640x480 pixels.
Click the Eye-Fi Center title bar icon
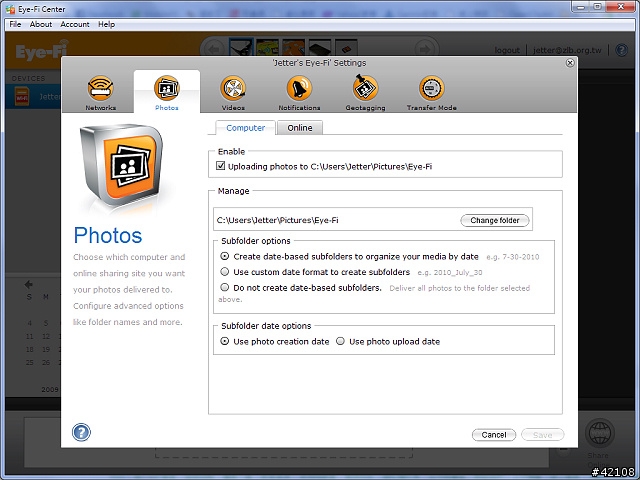pos(10,9)
